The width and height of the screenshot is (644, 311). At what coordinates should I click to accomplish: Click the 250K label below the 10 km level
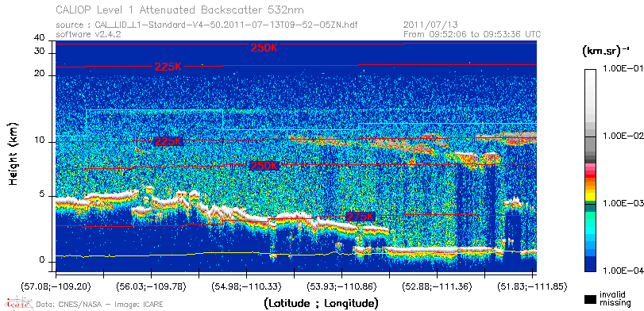point(264,166)
